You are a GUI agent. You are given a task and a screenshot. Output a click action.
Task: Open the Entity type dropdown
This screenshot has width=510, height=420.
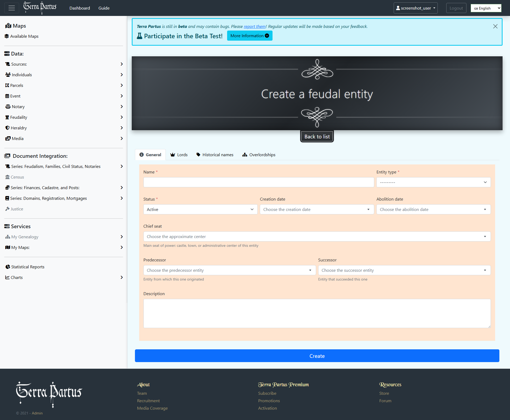(433, 182)
